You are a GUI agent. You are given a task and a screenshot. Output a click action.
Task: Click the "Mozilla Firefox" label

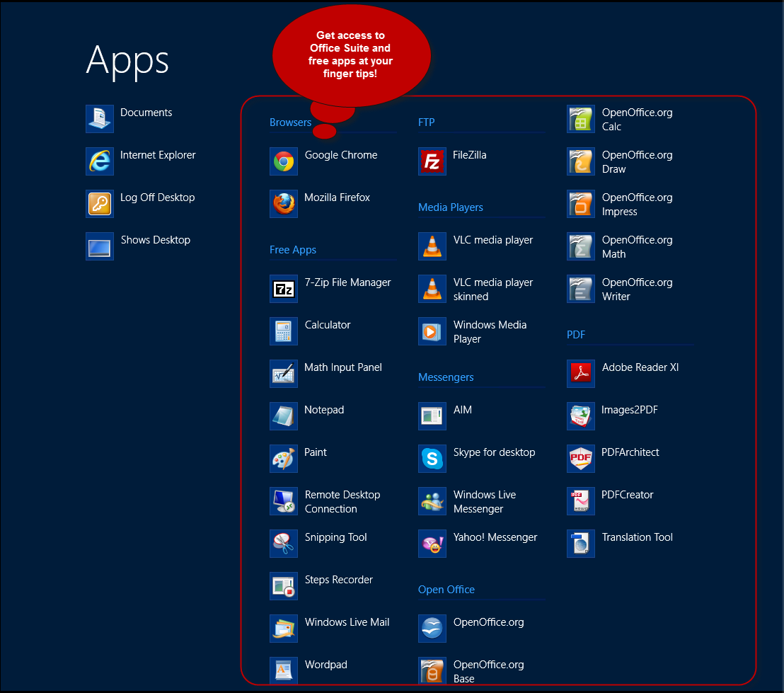pos(337,197)
